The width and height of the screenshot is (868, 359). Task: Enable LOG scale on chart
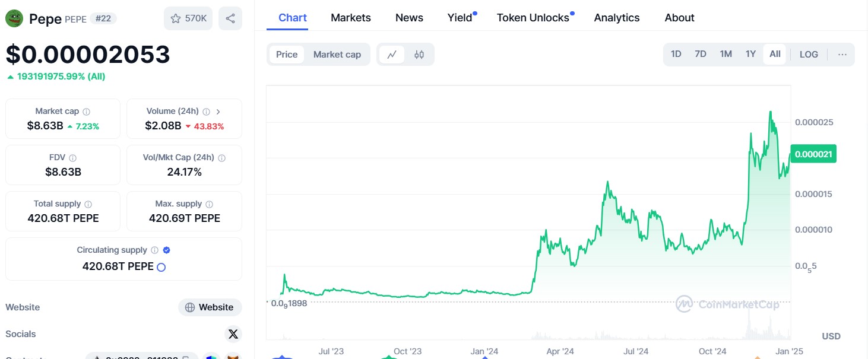(x=809, y=55)
